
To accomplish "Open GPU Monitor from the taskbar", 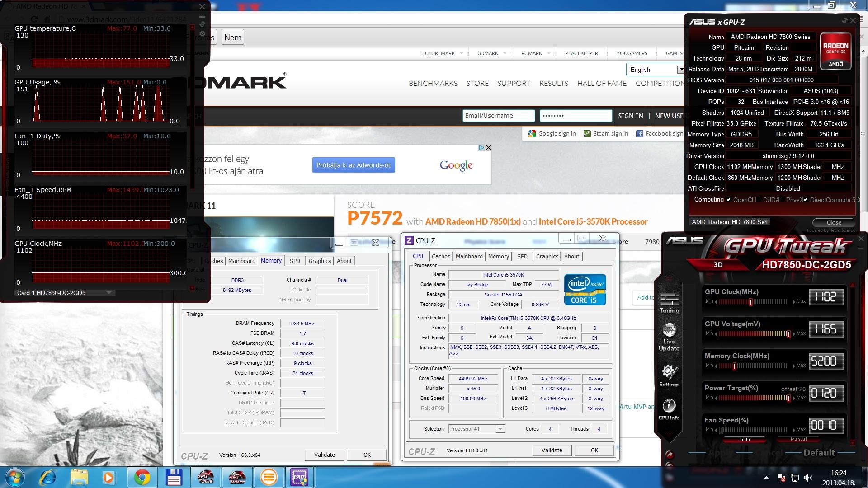I will click(237, 477).
